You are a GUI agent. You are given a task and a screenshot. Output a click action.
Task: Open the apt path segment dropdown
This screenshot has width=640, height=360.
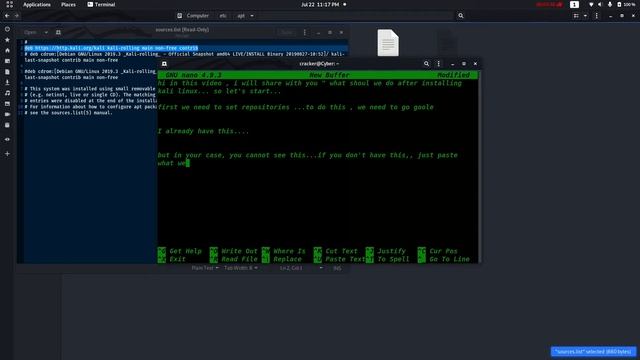pyautogui.click(x=245, y=16)
